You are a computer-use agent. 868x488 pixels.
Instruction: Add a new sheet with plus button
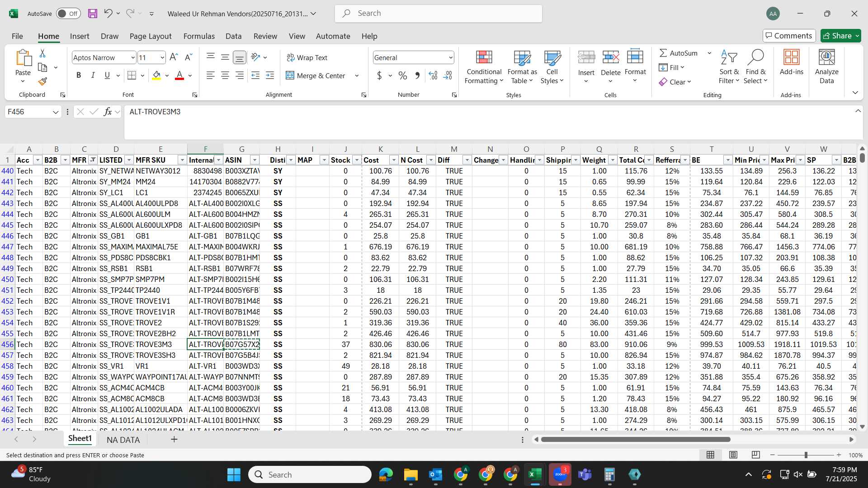pos(174,439)
